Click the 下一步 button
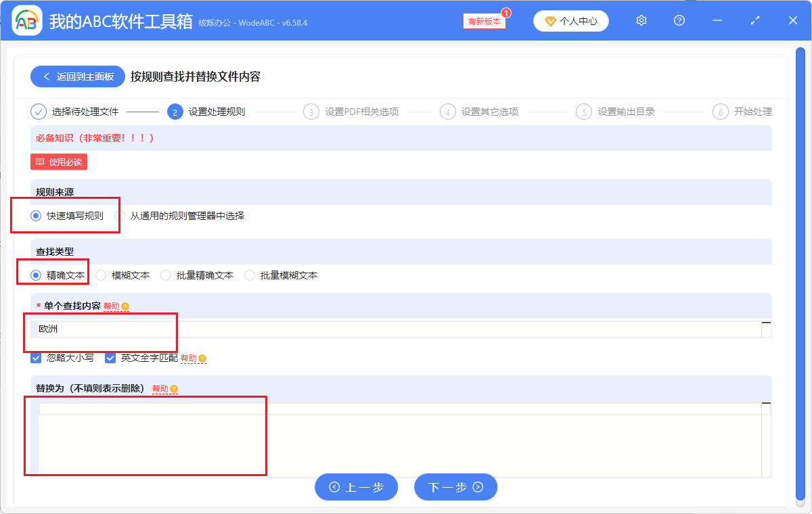The image size is (812, 514). click(455, 486)
